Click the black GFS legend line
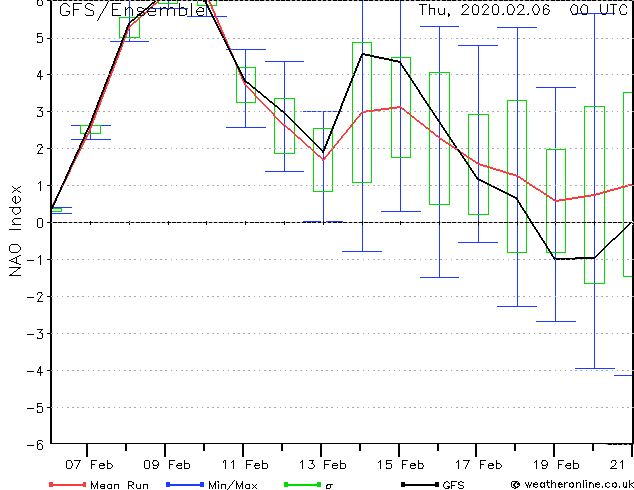 pos(420,484)
